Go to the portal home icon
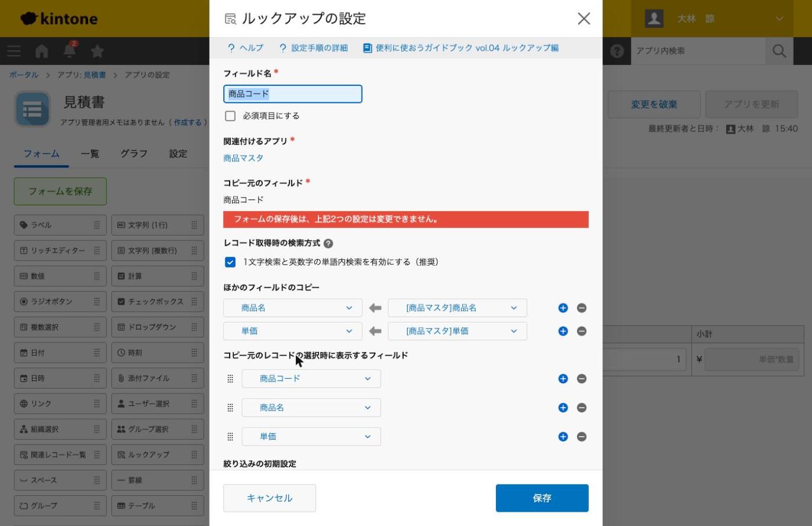Viewport: 812px width, 526px height. click(x=41, y=51)
